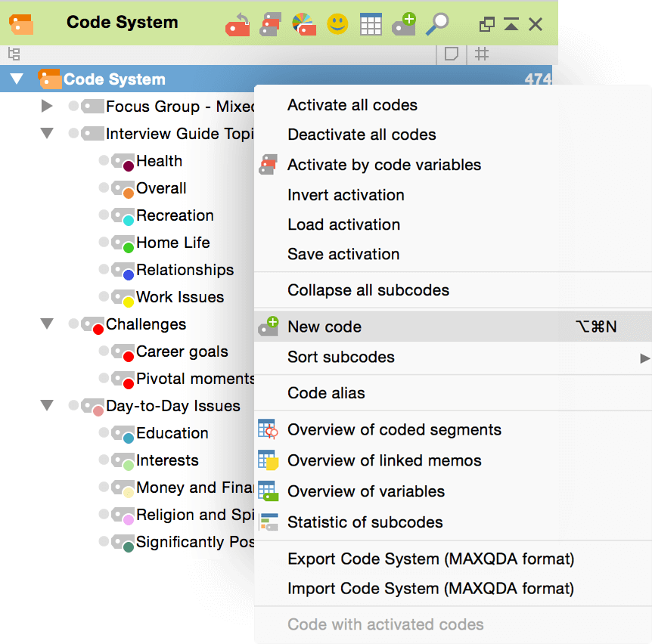Open the table grid view icon
The height and width of the screenshot is (644, 652).
[x=371, y=24]
